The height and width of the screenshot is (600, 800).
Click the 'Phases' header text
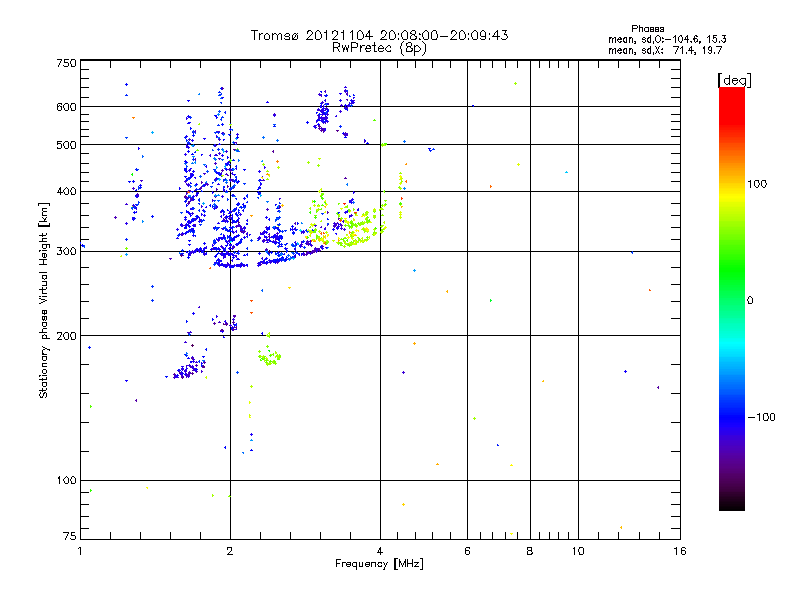point(647,29)
